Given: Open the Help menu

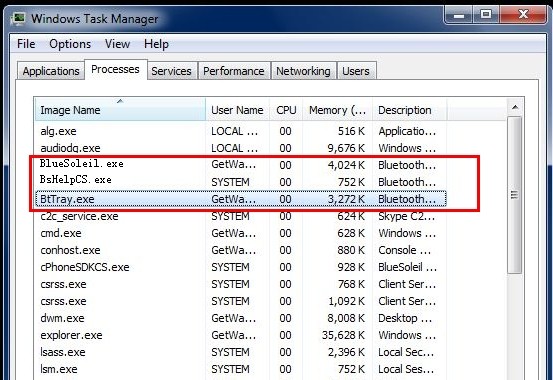Looking at the screenshot, I should pos(156,44).
